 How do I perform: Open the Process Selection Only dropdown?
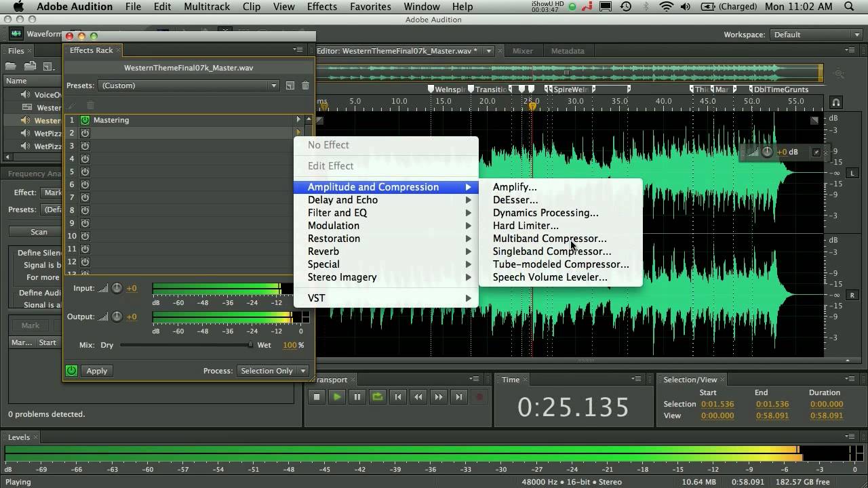click(x=273, y=371)
